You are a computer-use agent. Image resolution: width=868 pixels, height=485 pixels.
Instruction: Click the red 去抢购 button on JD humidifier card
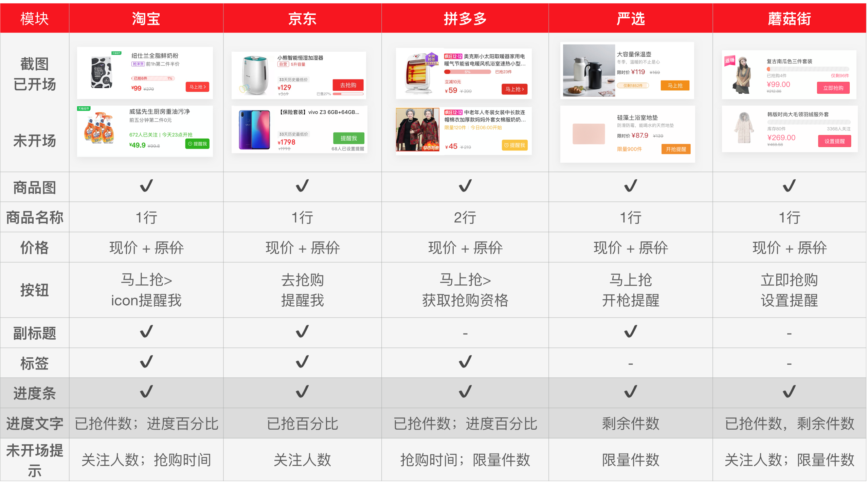click(348, 85)
